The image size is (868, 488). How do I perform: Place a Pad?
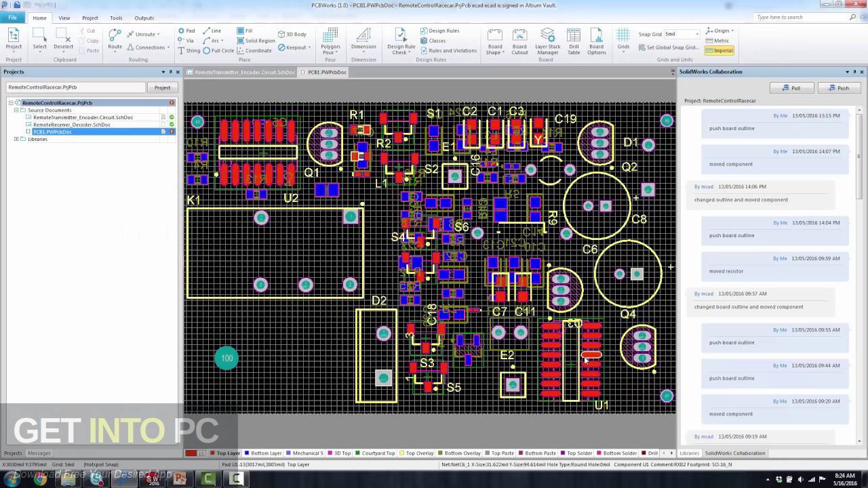pyautogui.click(x=186, y=30)
